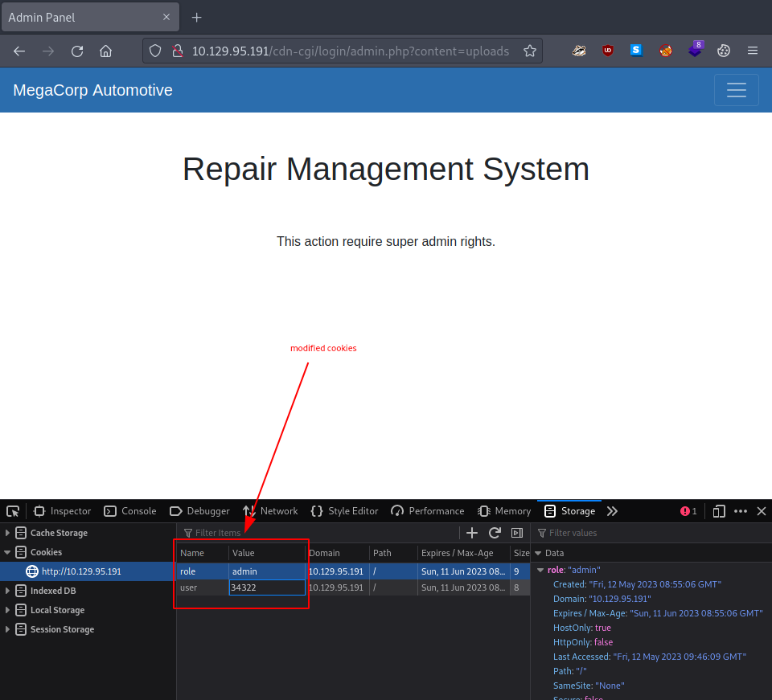Toggle the MegaCorp navbar hamburger menu
Image resolution: width=772 pixels, height=700 pixels.
coord(736,90)
